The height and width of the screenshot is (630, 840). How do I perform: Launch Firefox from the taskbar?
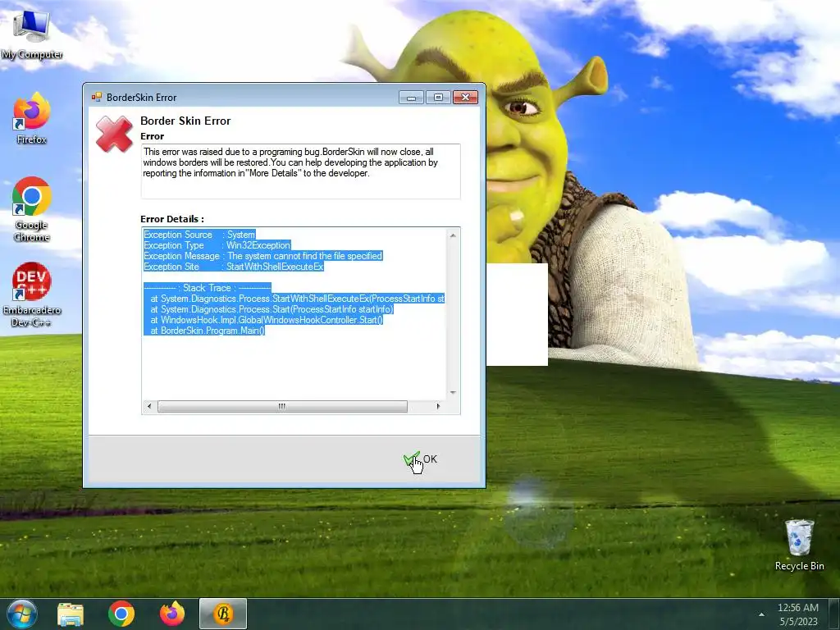(172, 614)
